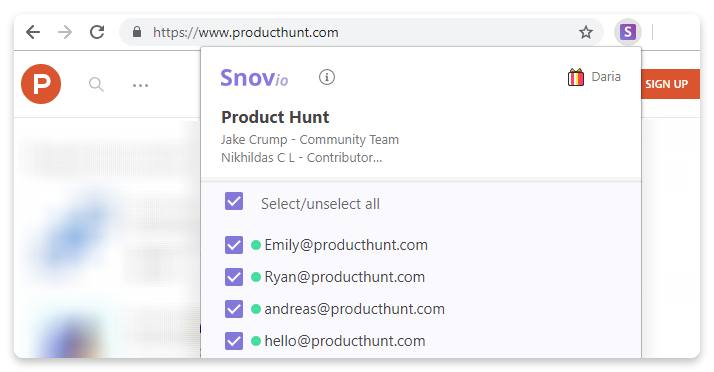Open the Product Hunt search magnifier
This screenshot has width=714, height=372.
96,84
